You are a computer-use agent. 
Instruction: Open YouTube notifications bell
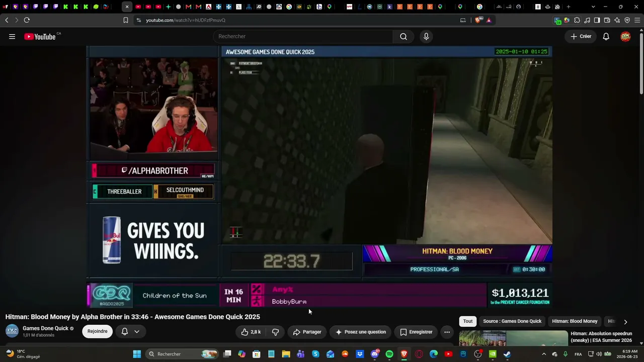[x=606, y=36]
